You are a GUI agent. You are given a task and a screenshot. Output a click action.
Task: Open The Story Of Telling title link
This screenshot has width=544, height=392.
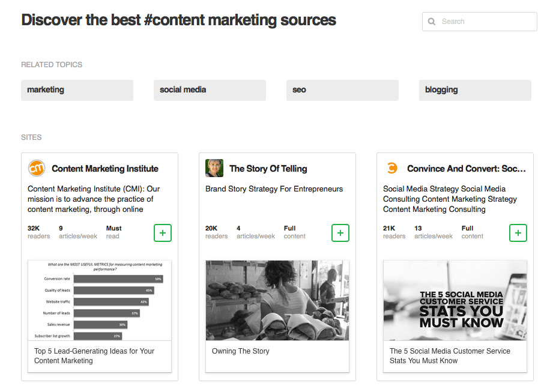coord(268,169)
